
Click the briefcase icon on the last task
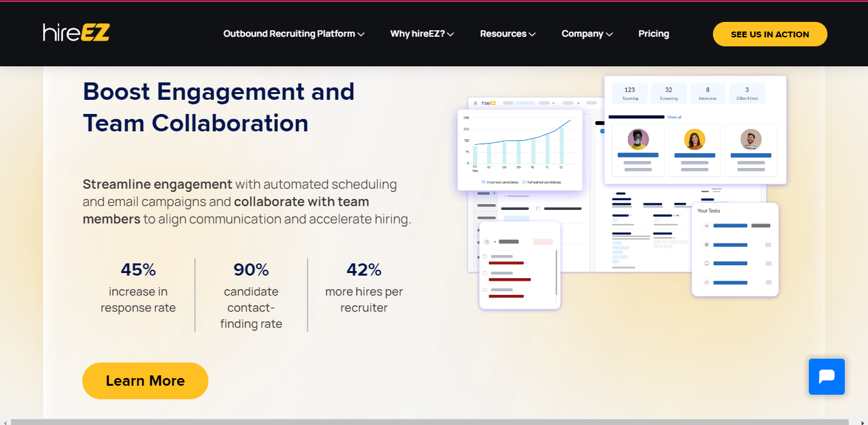point(706,282)
